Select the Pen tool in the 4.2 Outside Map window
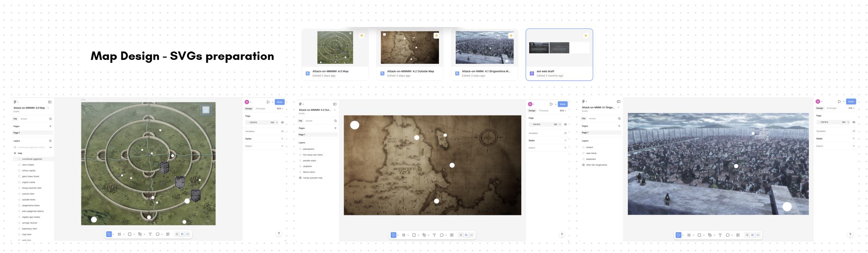 pyautogui.click(x=424, y=235)
